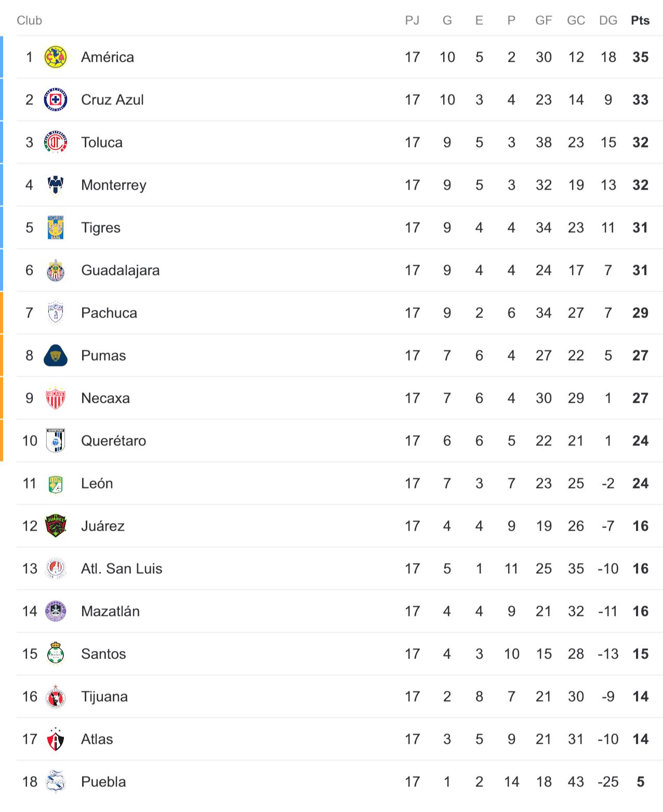Click the Toluca club crest
The width and height of the screenshot is (663, 812).
pos(56,142)
